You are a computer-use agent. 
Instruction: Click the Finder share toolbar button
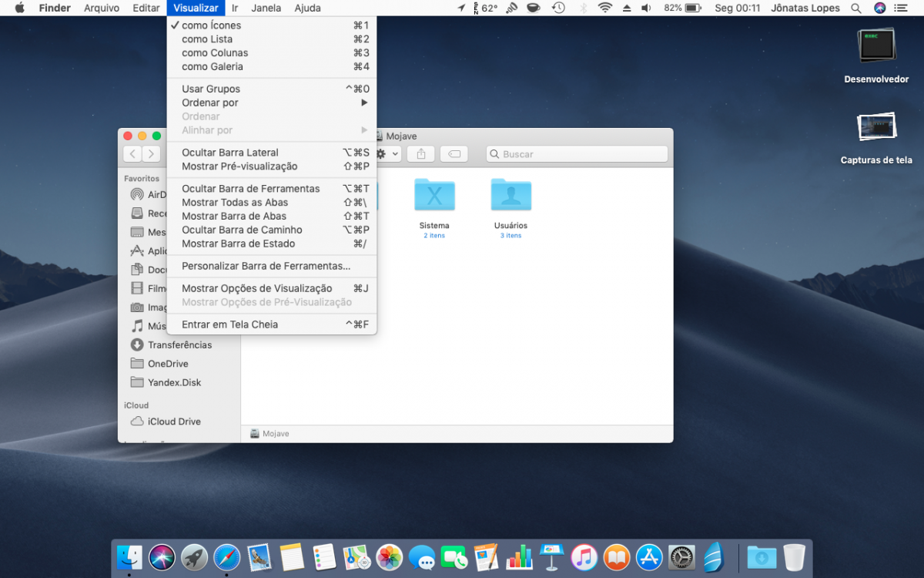pyautogui.click(x=421, y=154)
